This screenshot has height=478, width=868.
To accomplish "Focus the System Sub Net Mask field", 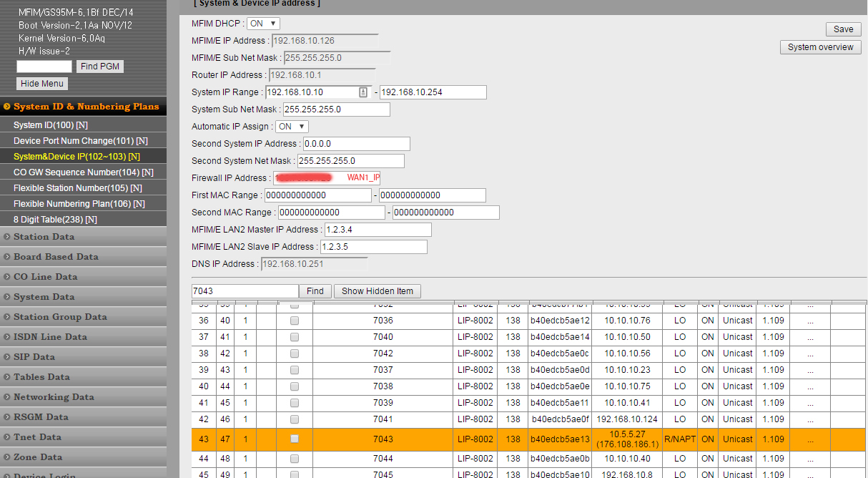I will (336, 109).
